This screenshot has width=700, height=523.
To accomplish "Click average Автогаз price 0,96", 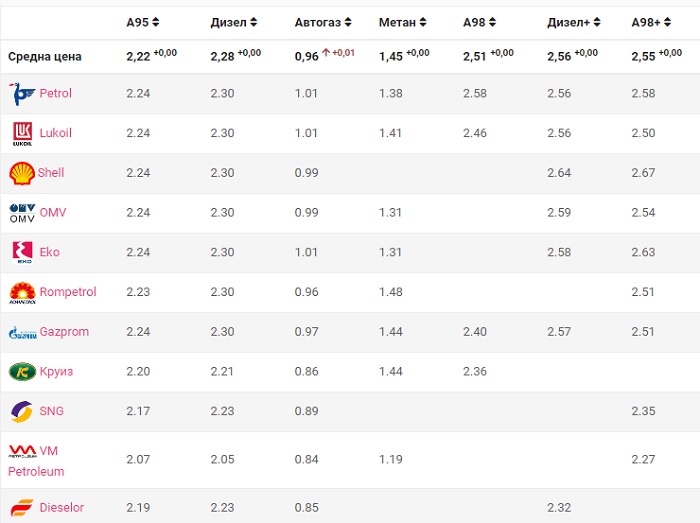I will pyautogui.click(x=306, y=57).
